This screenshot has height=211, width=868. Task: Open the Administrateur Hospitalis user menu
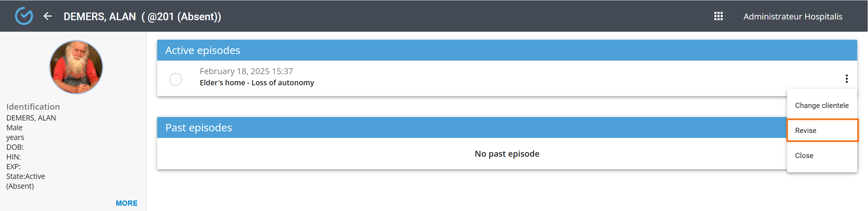pyautogui.click(x=793, y=17)
